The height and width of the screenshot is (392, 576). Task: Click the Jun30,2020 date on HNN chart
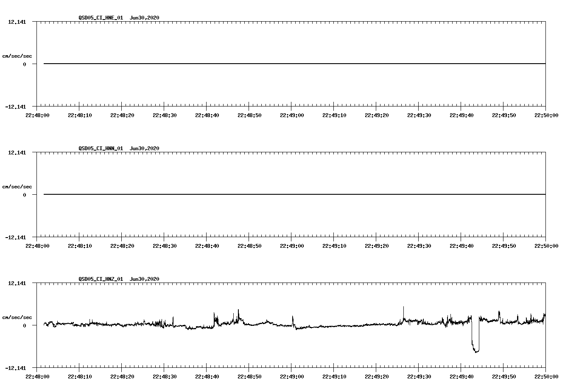coord(145,148)
